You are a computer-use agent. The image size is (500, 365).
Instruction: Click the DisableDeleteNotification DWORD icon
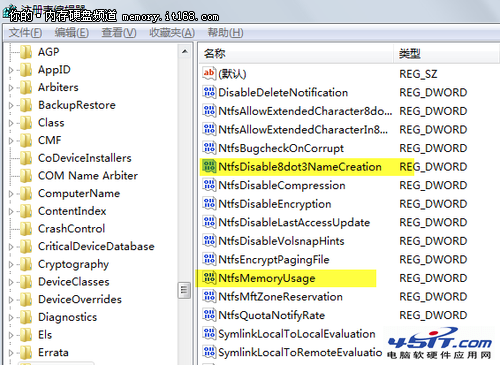click(x=209, y=92)
